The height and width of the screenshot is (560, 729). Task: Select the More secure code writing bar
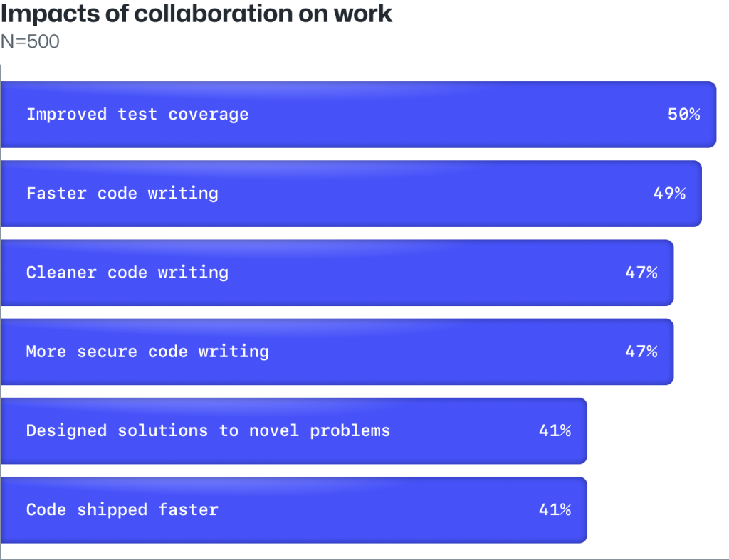337,352
